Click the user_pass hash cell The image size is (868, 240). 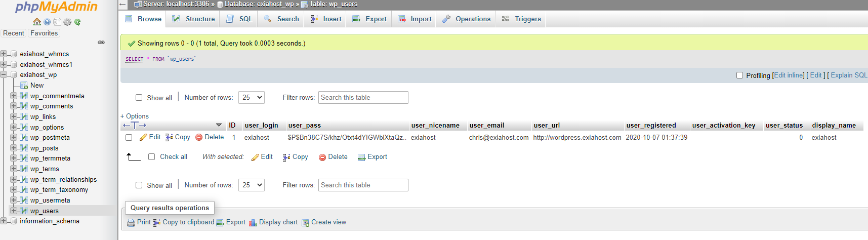pos(347,137)
